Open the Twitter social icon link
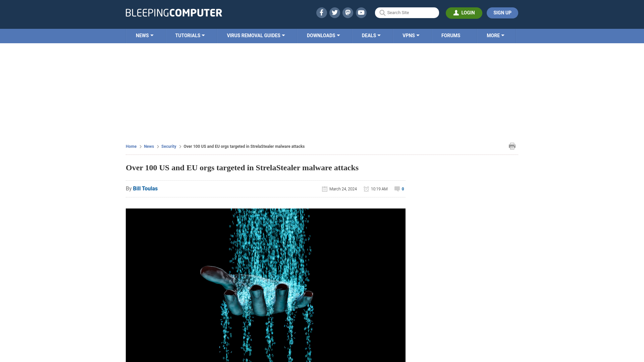The width and height of the screenshot is (644, 362). click(335, 12)
